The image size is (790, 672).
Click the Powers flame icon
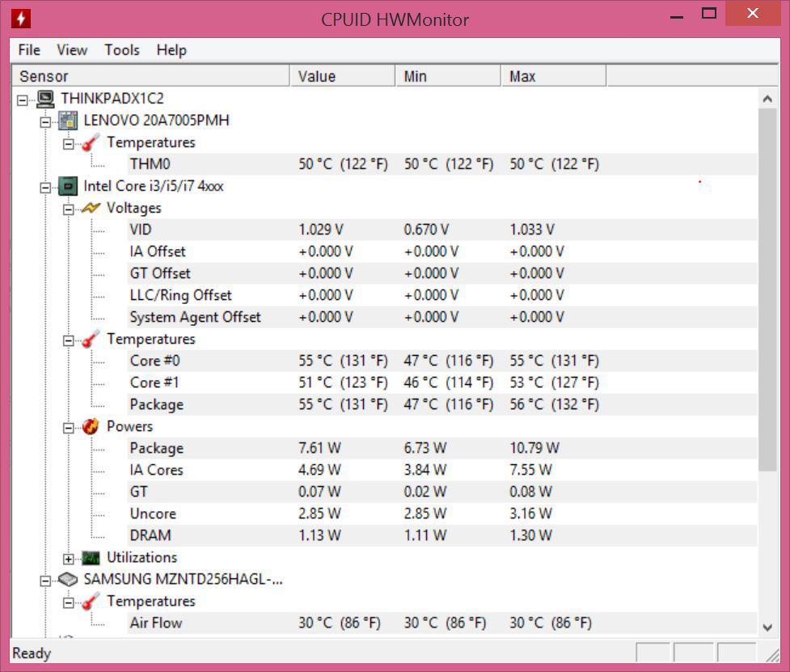(x=91, y=427)
